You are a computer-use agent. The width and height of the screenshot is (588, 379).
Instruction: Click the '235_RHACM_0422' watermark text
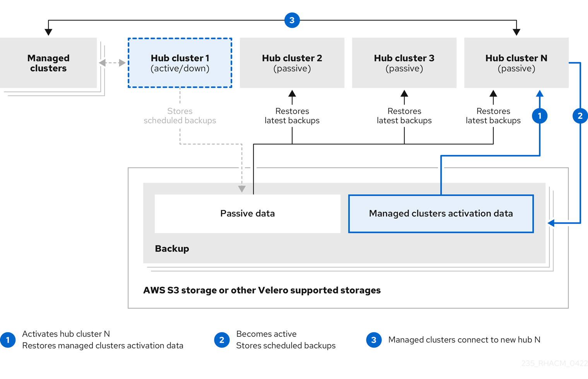(x=554, y=363)
